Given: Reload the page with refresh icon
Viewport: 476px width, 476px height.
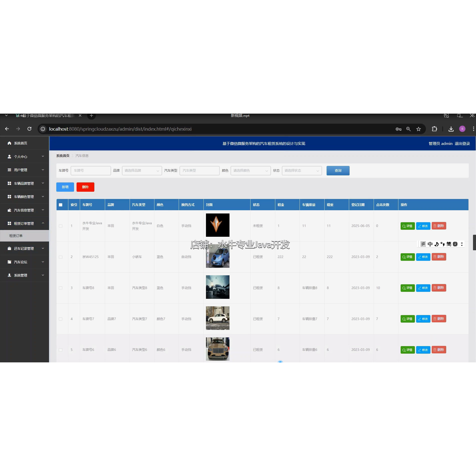Looking at the screenshot, I should click(x=29, y=129).
